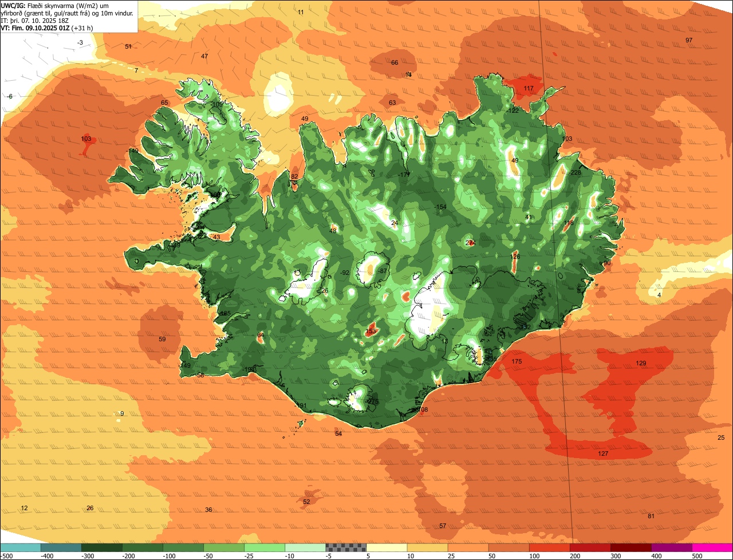Select the dark red legend swatch between 300 and 400
This screenshot has width=733, height=560.
point(630,547)
